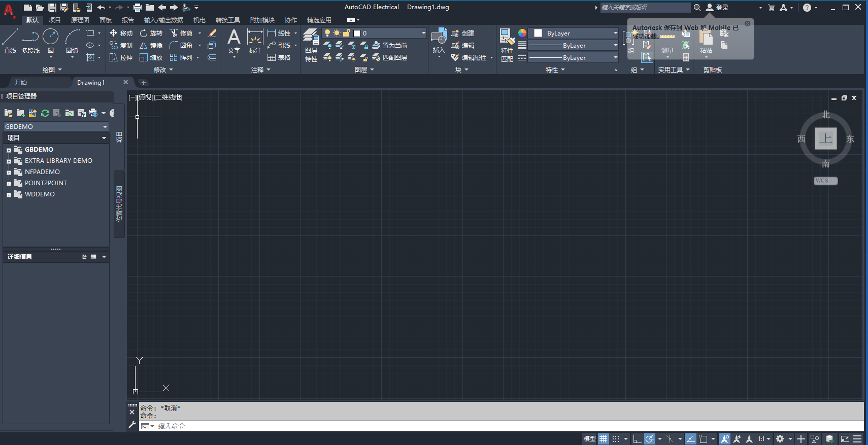Click the WCS button below the view cube
868x445 pixels.
coord(825,181)
